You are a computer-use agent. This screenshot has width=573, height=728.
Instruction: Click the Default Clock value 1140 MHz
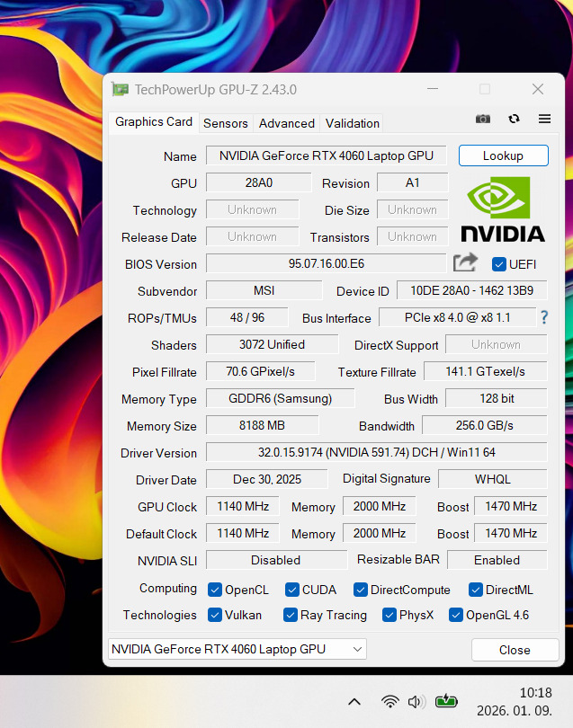pos(243,533)
